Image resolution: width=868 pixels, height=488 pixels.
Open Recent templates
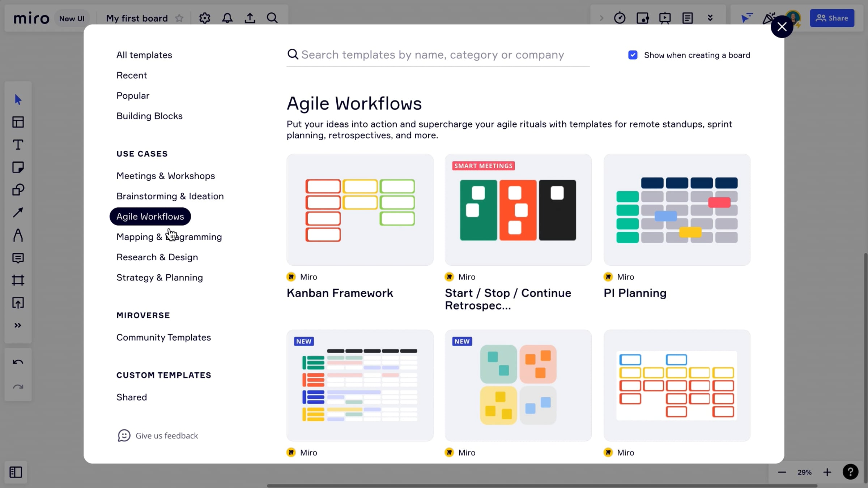click(x=132, y=75)
